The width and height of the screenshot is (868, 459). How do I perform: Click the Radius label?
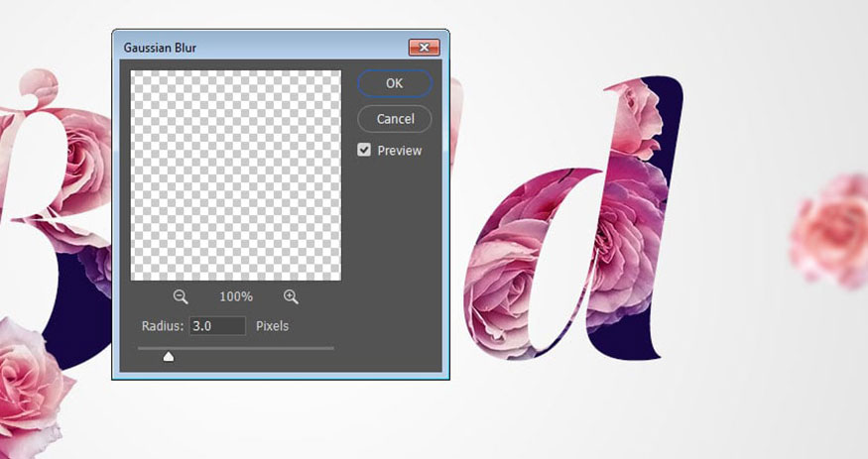tap(163, 326)
